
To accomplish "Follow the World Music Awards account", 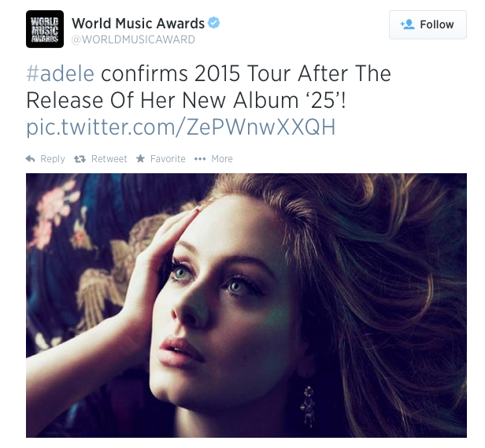I will [428, 24].
